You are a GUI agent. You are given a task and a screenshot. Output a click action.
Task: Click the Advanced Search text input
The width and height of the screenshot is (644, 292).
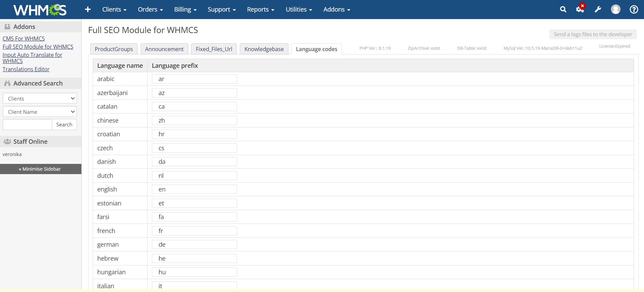(x=27, y=125)
